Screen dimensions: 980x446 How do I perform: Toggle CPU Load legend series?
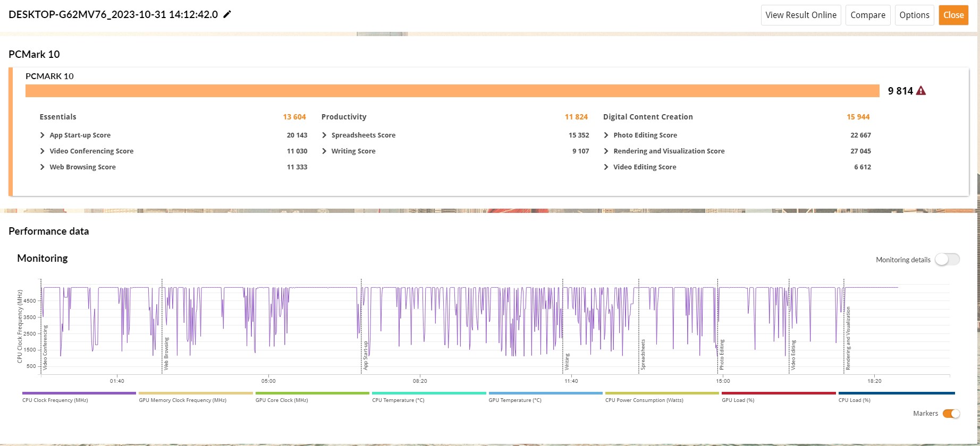[897, 397]
